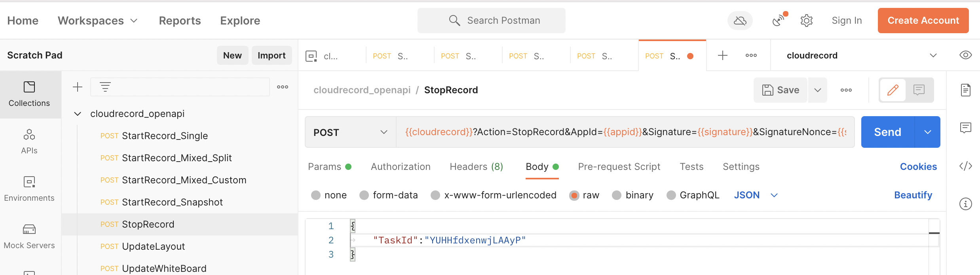The width and height of the screenshot is (980, 275).
Task: Expand the Workspaces dropdown
Action: click(97, 21)
